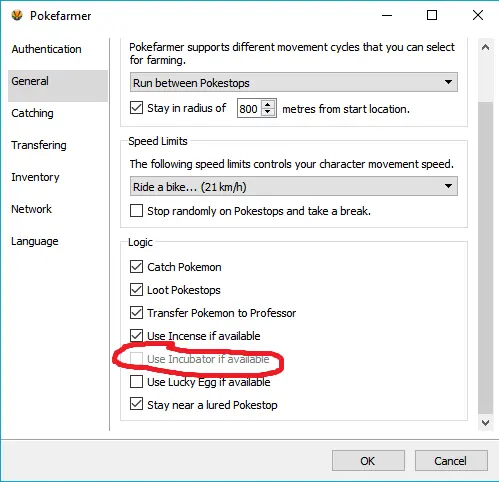The image size is (499, 482).
Task: Open the Run between Pokestops dropdown
Action: click(294, 82)
